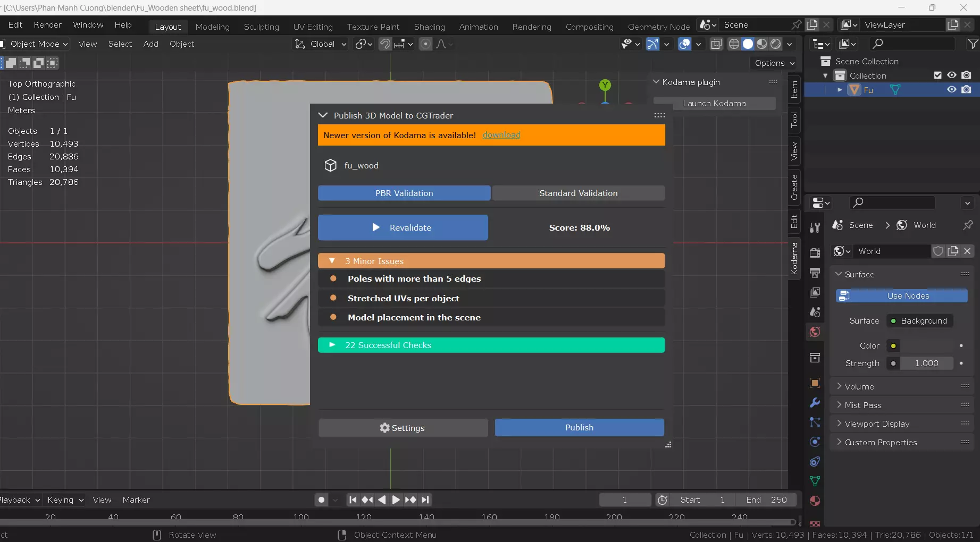Open the Active Tool settings tab
The width and height of the screenshot is (980, 542).
point(815,228)
